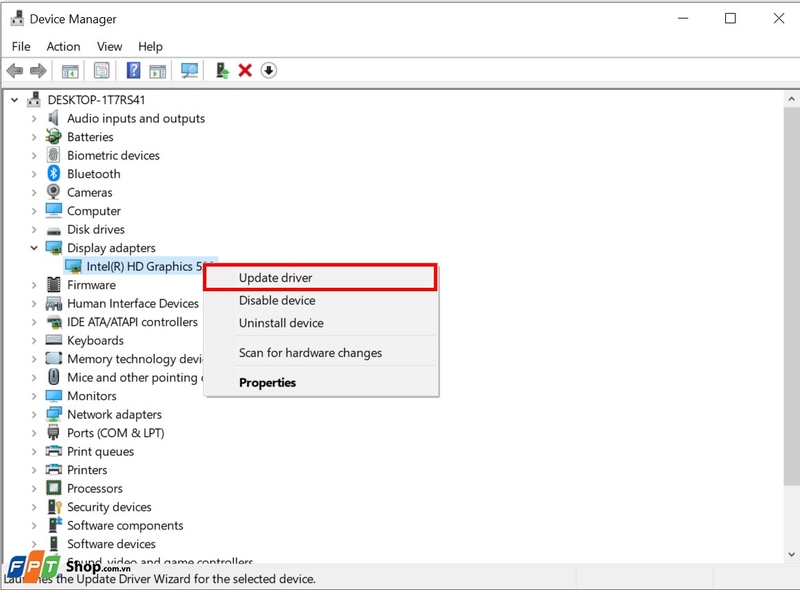Click Show/Hide Action Pane toolbar icon

(158, 71)
